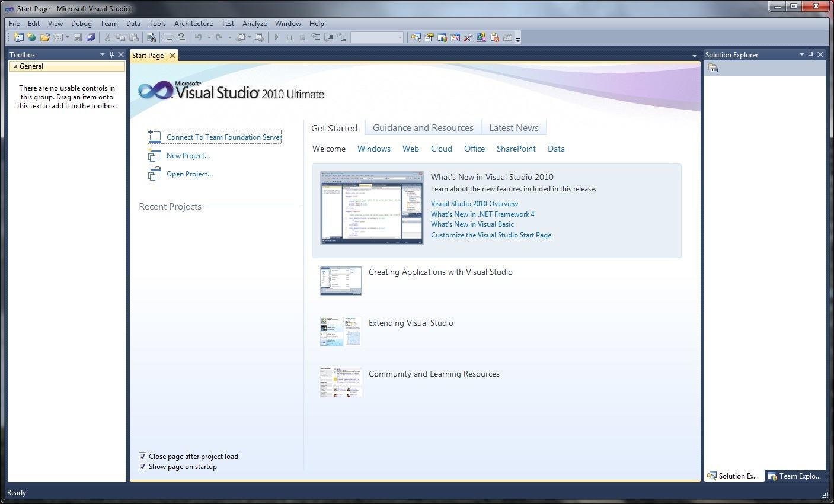
Task: Collapse the General group in the Toolbox
Action: click(16, 66)
